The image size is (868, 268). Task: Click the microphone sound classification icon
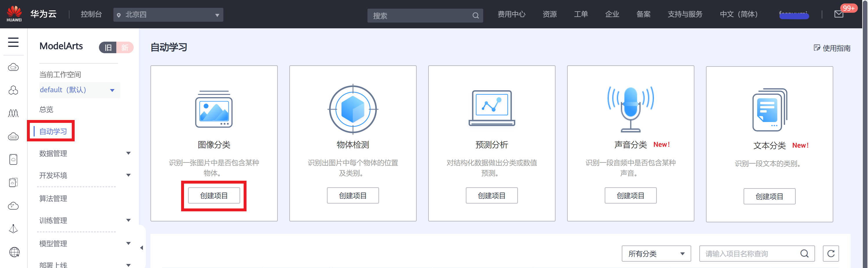630,109
